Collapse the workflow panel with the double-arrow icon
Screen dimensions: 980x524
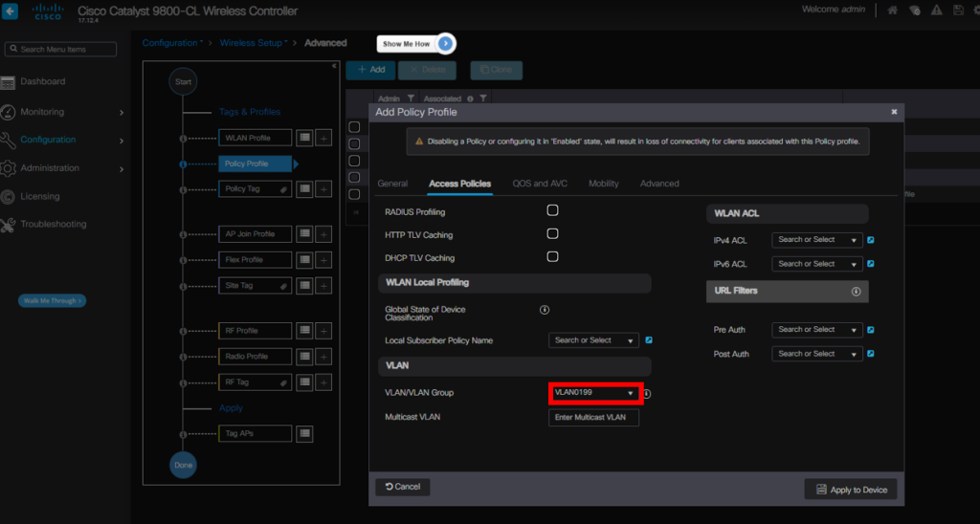(334, 66)
